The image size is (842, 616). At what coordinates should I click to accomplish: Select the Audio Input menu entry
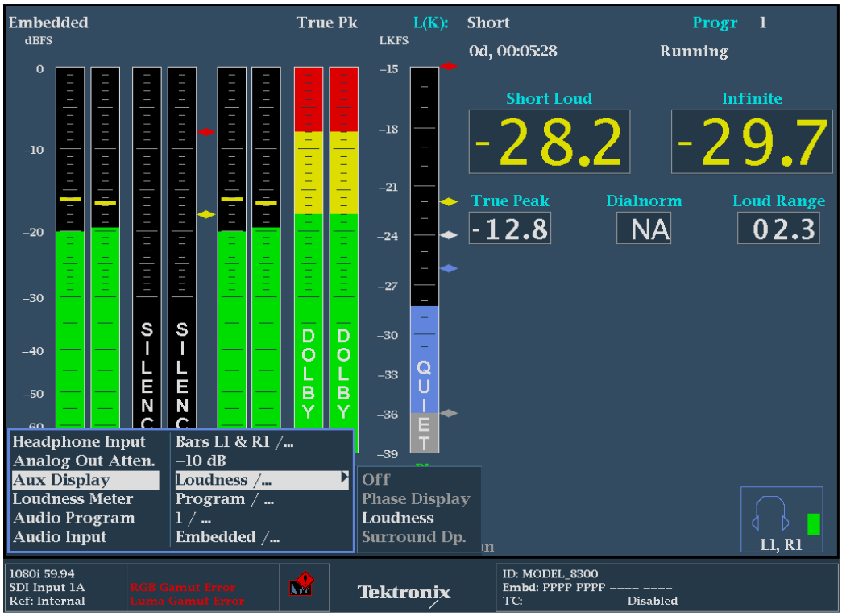coord(60,536)
